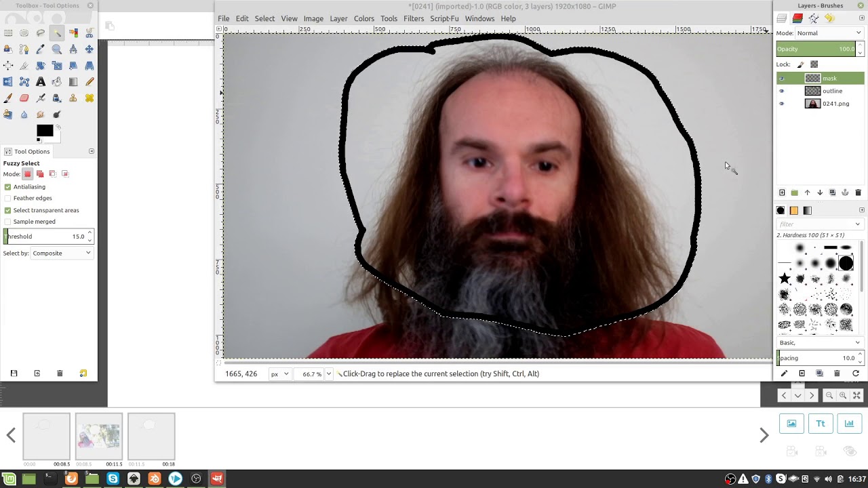Open the Script-Fu menu
The width and height of the screenshot is (868, 488).
tap(444, 18)
